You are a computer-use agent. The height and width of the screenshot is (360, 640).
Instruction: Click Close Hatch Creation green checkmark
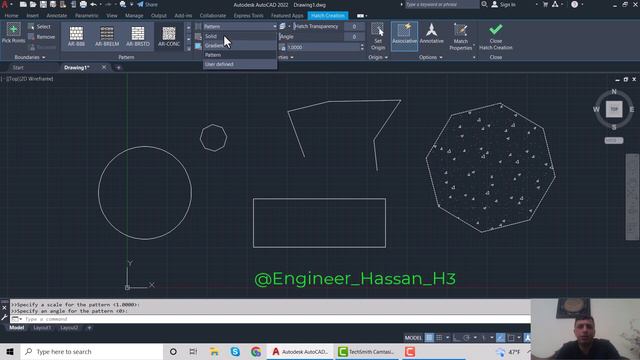(x=496, y=36)
